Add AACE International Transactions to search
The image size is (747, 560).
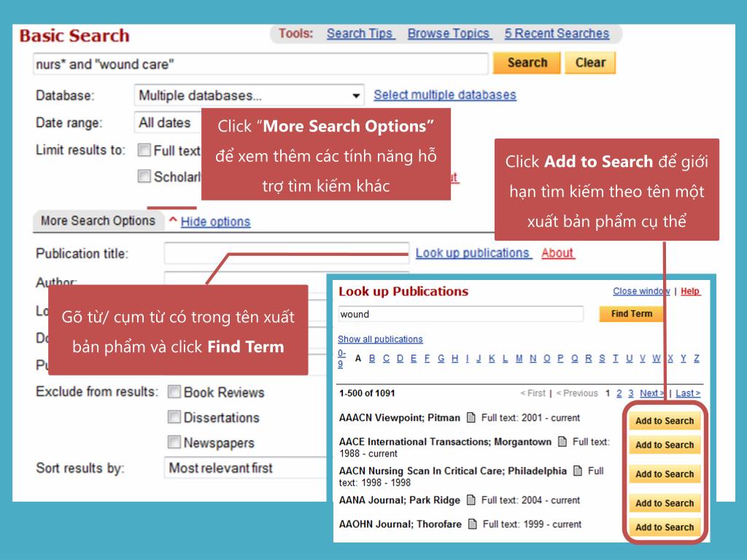coord(665,445)
